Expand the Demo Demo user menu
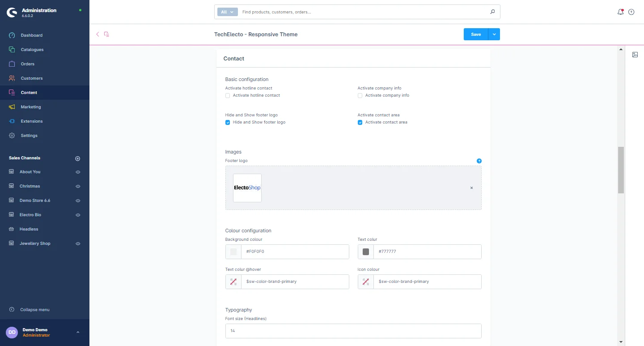Image resolution: width=644 pixels, height=346 pixels. point(78,332)
